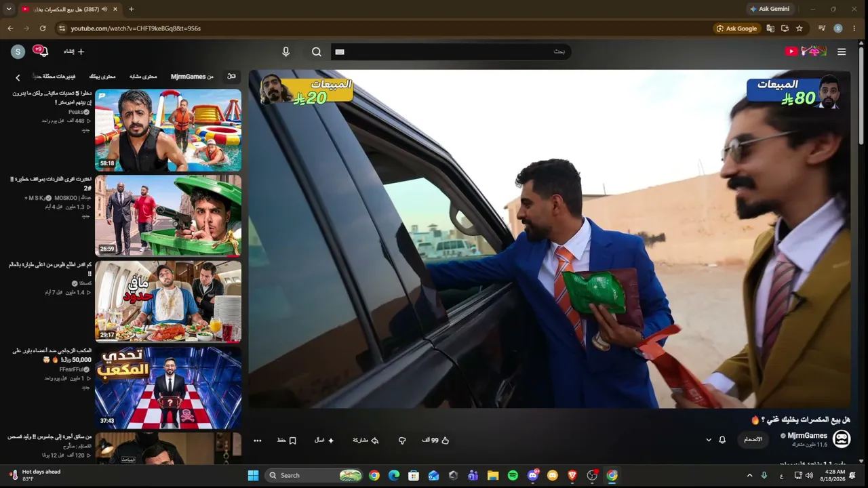Click the taskbar Search box
The height and width of the screenshot is (488, 868).
coord(314,475)
